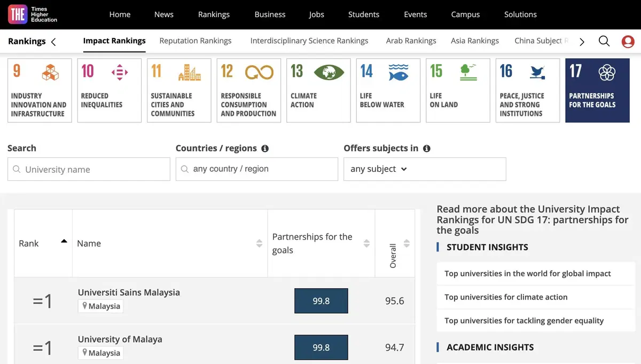Click info icon next to Offers subjects in
This screenshot has width=641, height=364.
pyautogui.click(x=427, y=148)
